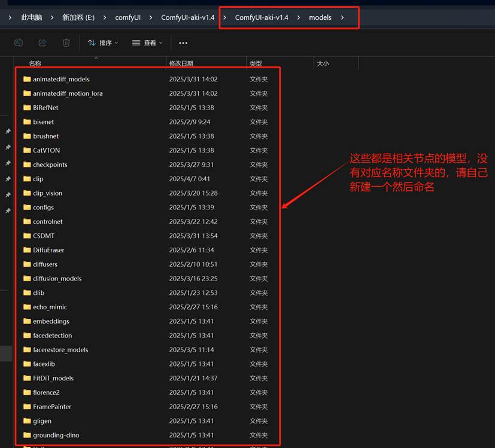Click the FramePainter folder icon
Viewport: 495px width, 448px height.
point(27,407)
